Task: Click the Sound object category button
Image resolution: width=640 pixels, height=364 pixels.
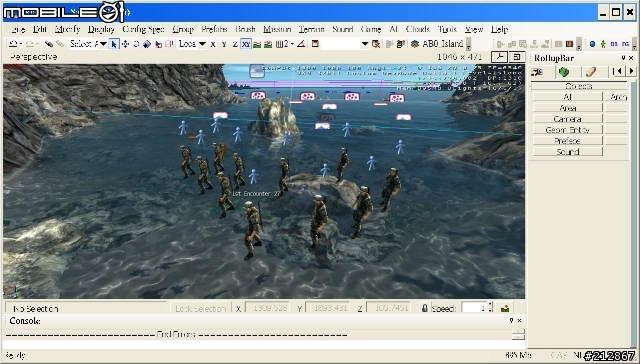Action: click(x=567, y=152)
